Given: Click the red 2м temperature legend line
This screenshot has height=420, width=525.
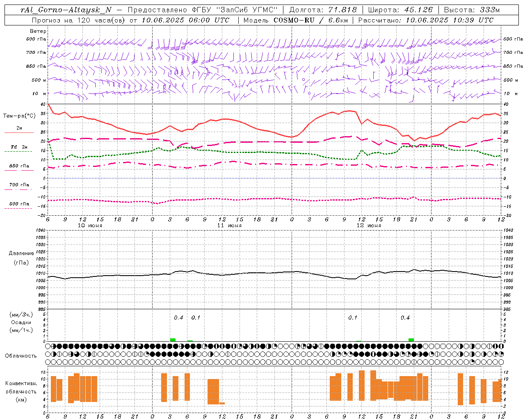Looking at the screenshot, I should click(x=19, y=132).
